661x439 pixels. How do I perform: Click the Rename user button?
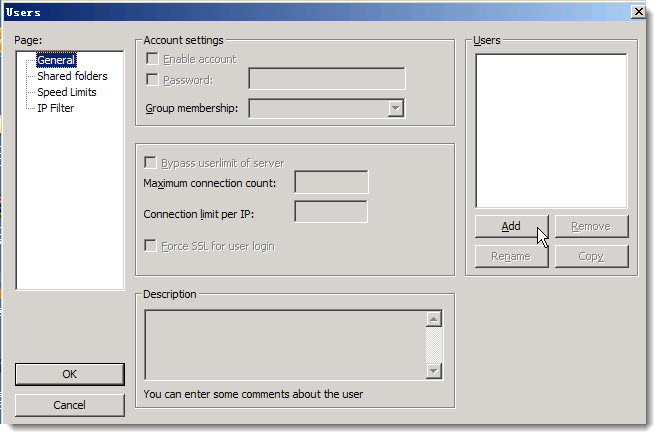pyautogui.click(x=511, y=256)
